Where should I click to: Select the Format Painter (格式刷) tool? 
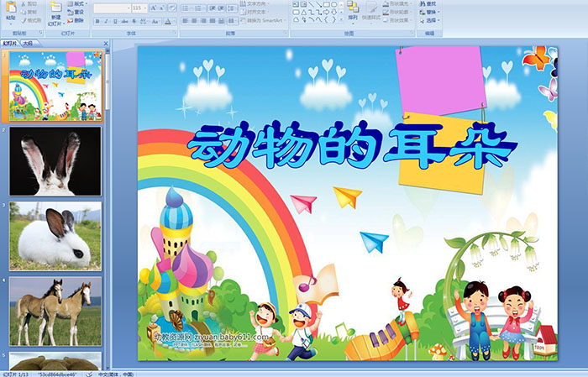coord(31,20)
